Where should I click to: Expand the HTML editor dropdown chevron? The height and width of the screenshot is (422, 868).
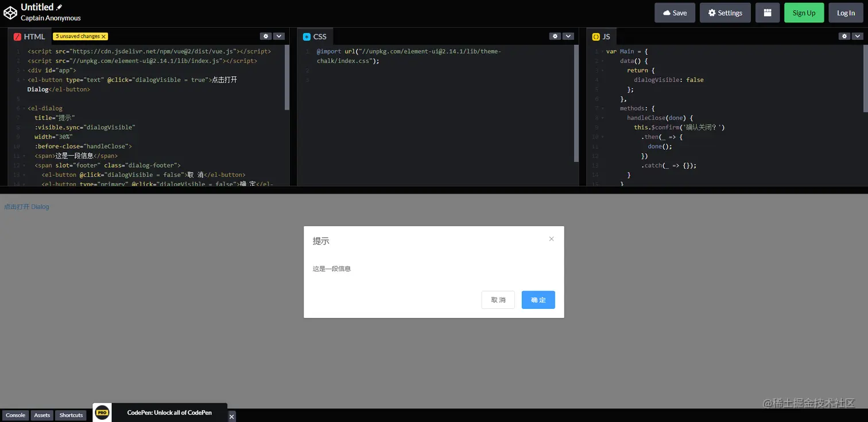tap(278, 36)
